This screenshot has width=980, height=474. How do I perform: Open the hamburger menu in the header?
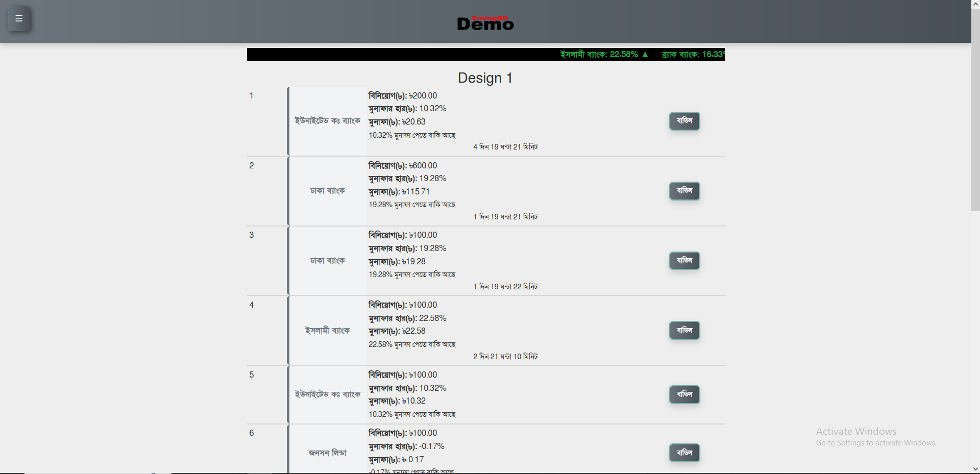tap(19, 19)
